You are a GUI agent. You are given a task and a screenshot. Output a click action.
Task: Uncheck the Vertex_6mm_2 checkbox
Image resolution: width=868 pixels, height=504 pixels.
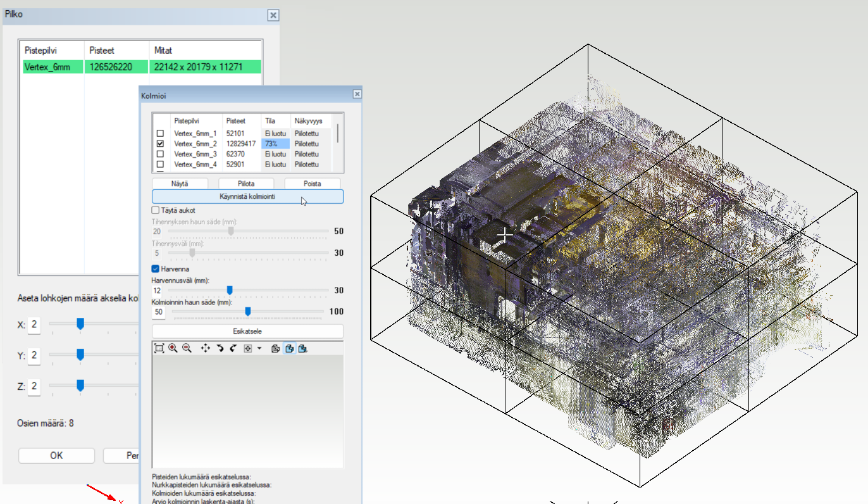tap(160, 144)
